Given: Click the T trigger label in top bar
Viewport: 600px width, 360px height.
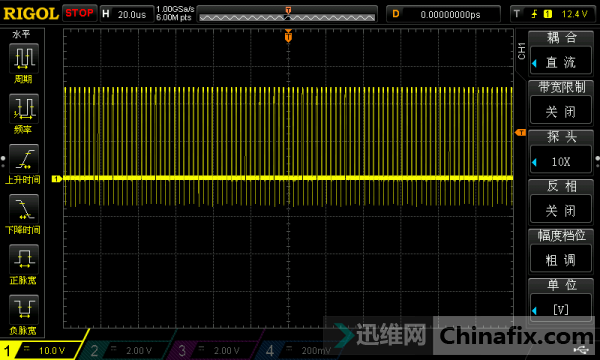Looking at the screenshot, I should pos(517,14).
